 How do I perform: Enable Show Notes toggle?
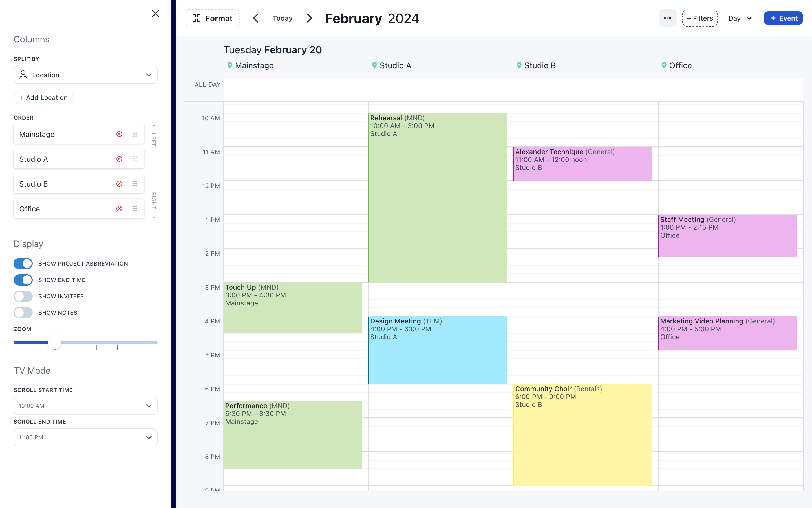pyautogui.click(x=23, y=313)
